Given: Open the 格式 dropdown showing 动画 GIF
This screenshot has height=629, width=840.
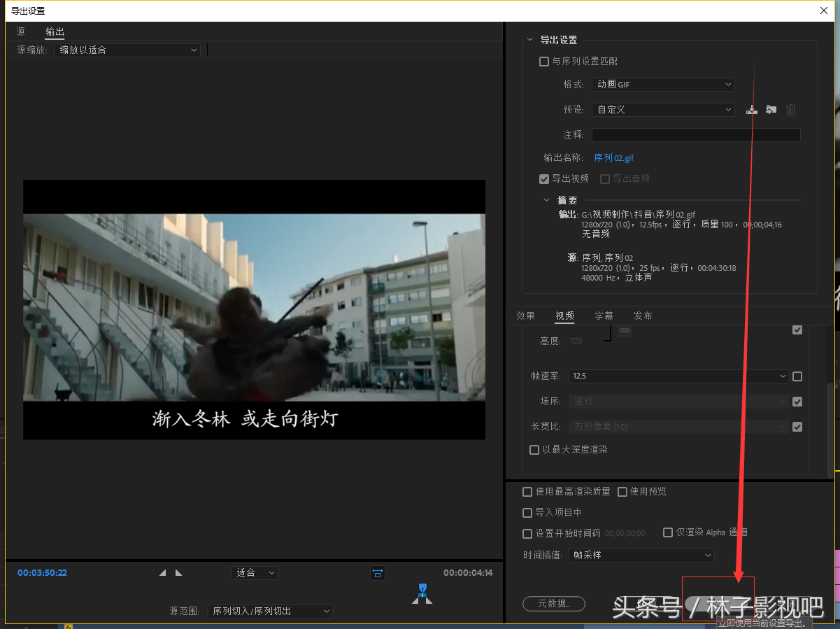Looking at the screenshot, I should [663, 85].
